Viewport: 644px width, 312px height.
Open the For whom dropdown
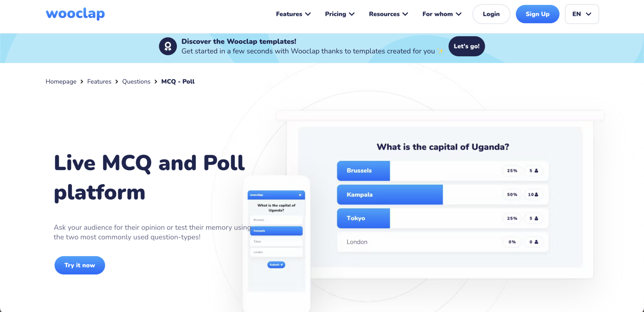click(441, 14)
